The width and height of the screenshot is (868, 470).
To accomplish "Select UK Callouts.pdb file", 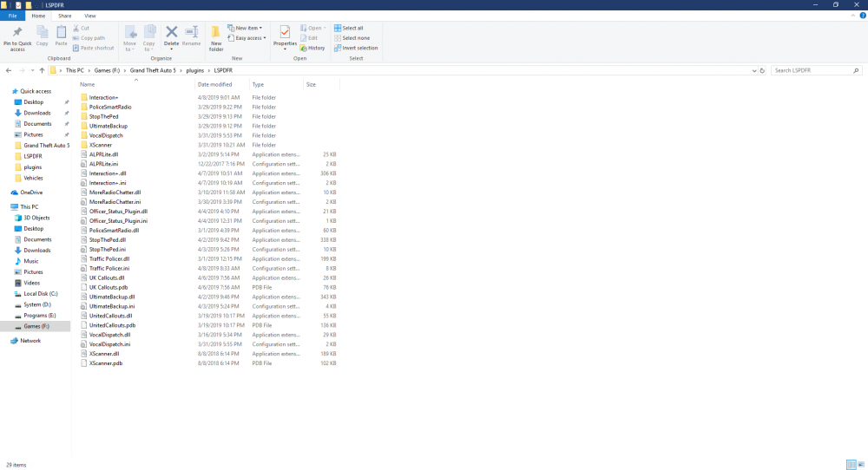I will coord(108,288).
